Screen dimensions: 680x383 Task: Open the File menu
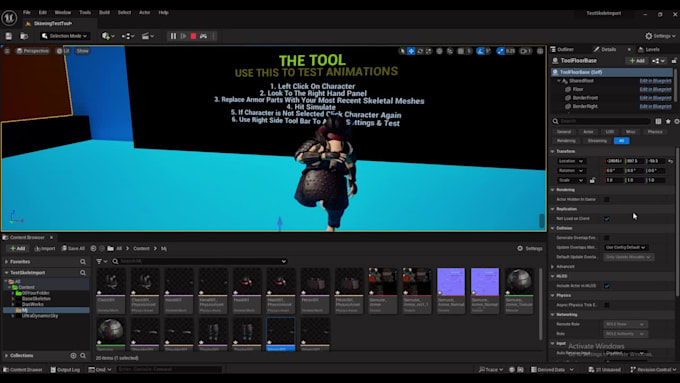pyautogui.click(x=26, y=13)
